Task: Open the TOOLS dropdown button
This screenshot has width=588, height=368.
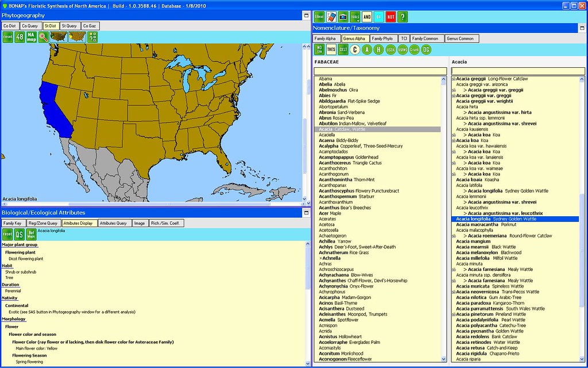Action: click(x=355, y=17)
